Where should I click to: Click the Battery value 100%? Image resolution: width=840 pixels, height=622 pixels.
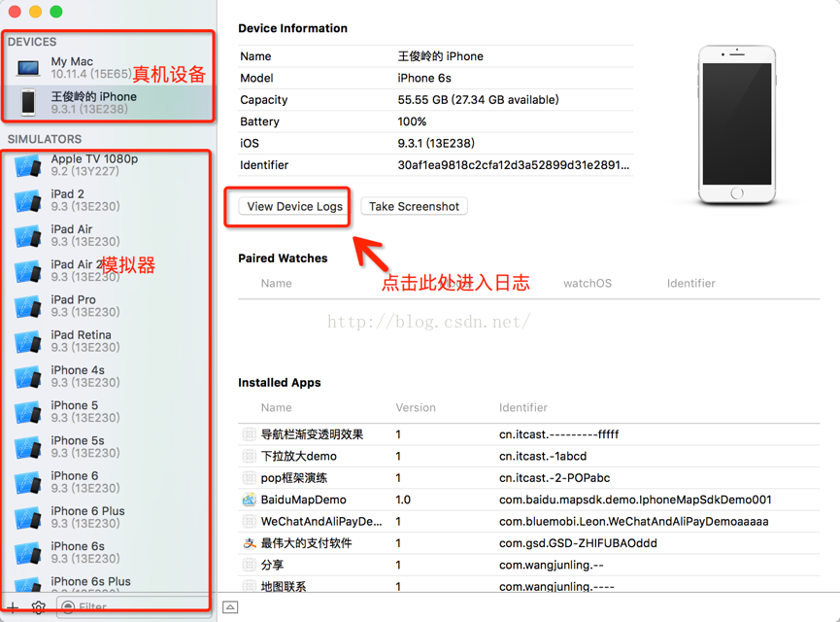point(412,121)
